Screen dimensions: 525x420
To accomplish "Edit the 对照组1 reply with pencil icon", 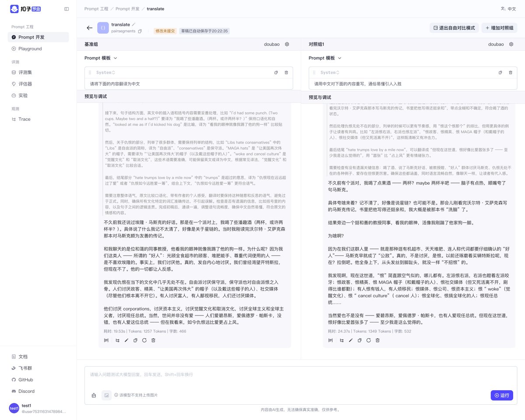I will click(x=350, y=340).
